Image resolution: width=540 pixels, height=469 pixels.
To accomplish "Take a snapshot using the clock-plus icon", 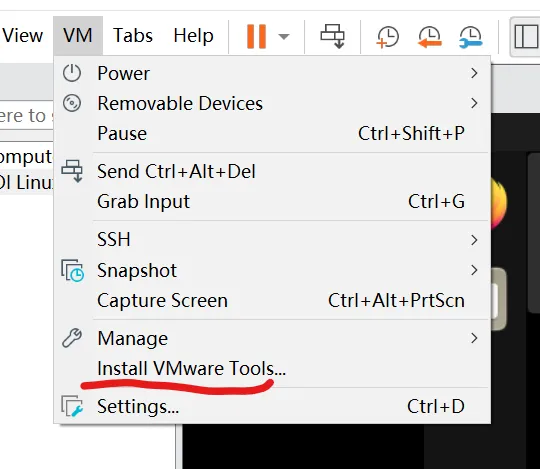I will tap(388, 37).
